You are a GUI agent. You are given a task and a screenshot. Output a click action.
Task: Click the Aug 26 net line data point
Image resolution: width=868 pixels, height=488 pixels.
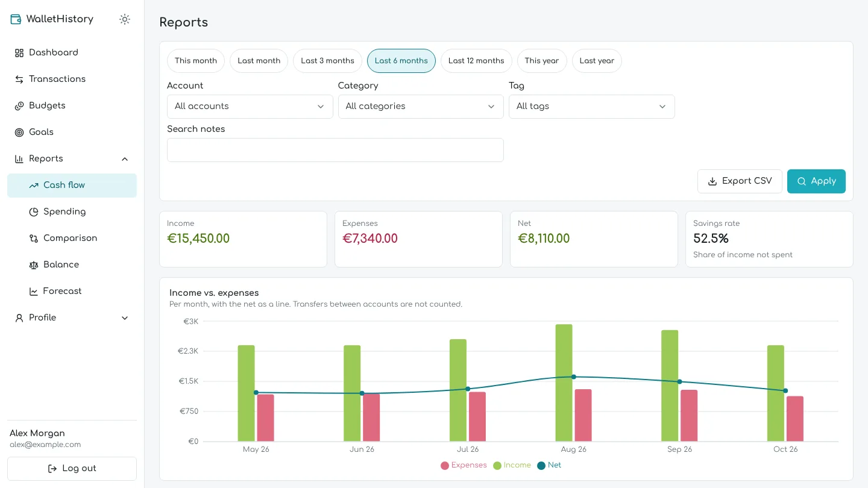[x=574, y=377]
